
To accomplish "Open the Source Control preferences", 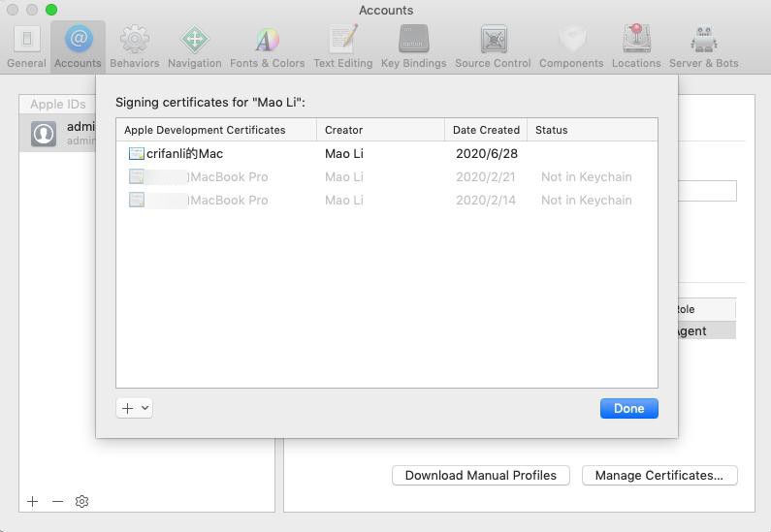I will coord(493,47).
